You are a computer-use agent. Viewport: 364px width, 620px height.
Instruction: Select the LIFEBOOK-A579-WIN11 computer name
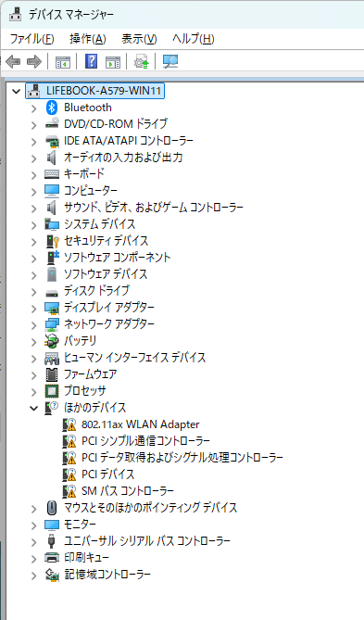(x=104, y=91)
